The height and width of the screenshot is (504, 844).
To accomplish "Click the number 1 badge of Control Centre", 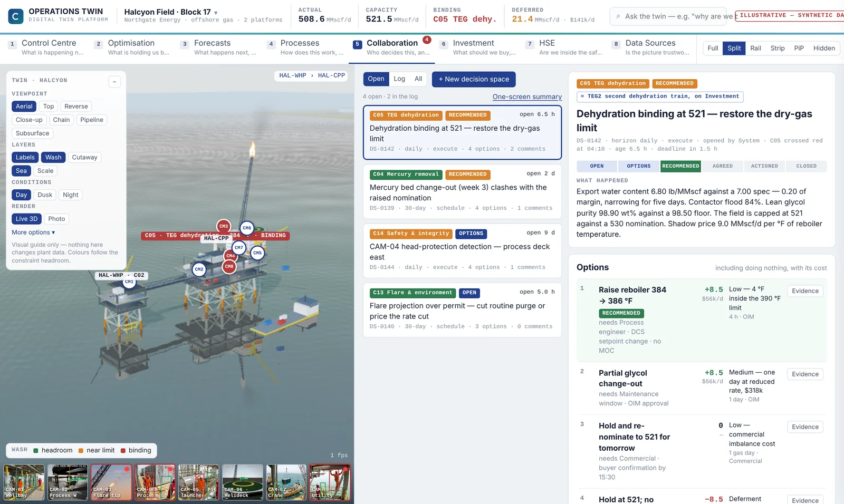I will [12, 44].
